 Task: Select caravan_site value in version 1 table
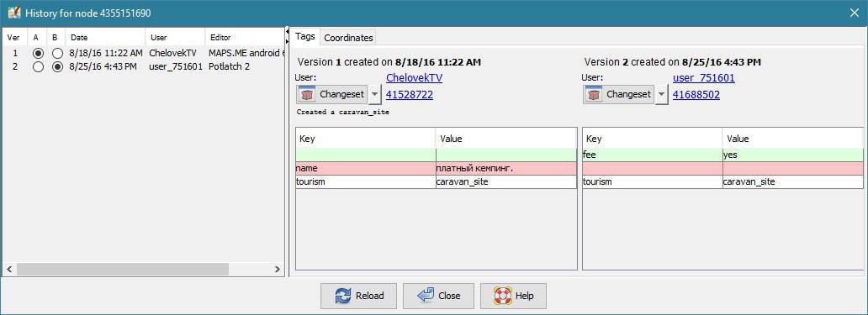tap(506, 181)
